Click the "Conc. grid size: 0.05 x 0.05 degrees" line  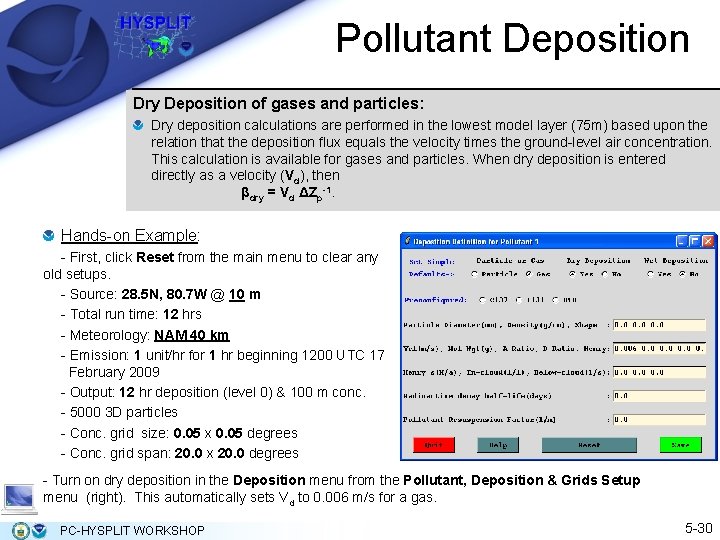coord(180,433)
